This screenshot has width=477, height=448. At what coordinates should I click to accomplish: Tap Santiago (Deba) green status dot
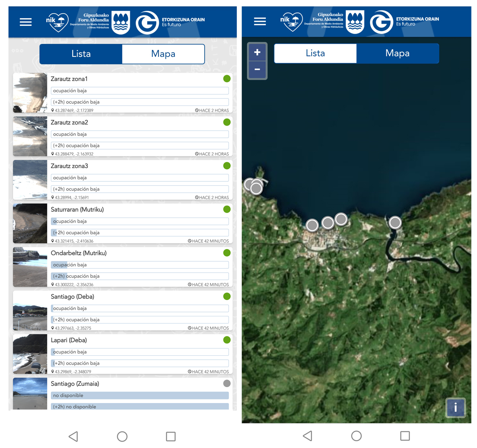(227, 296)
